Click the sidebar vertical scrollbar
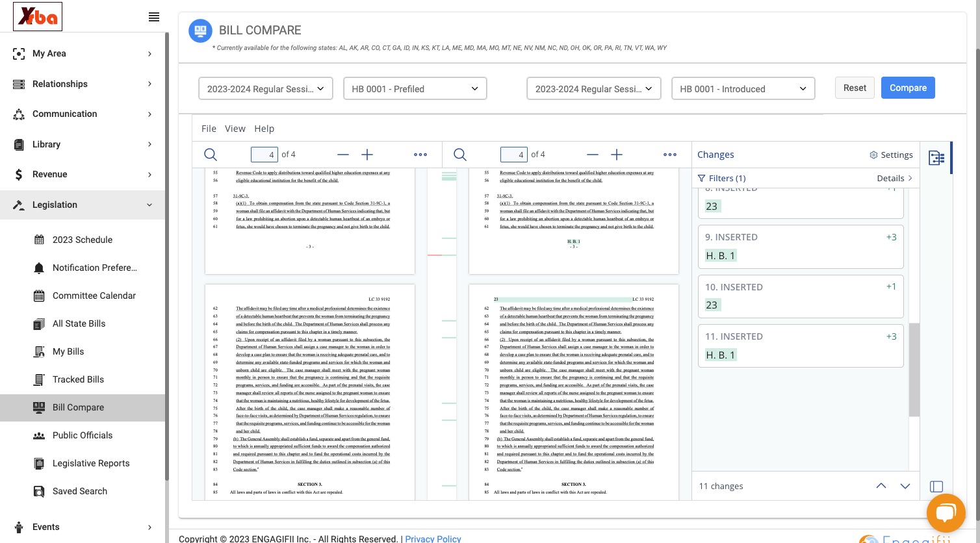 167,257
